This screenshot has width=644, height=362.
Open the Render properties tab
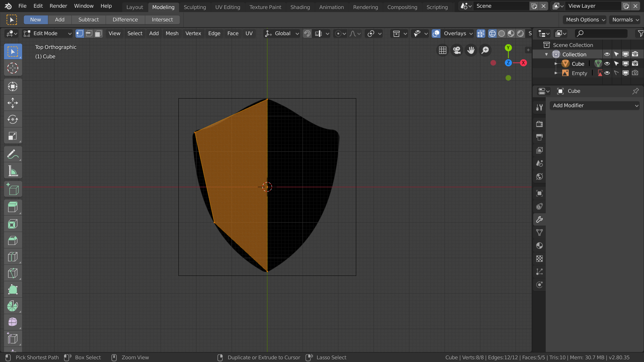click(x=539, y=124)
